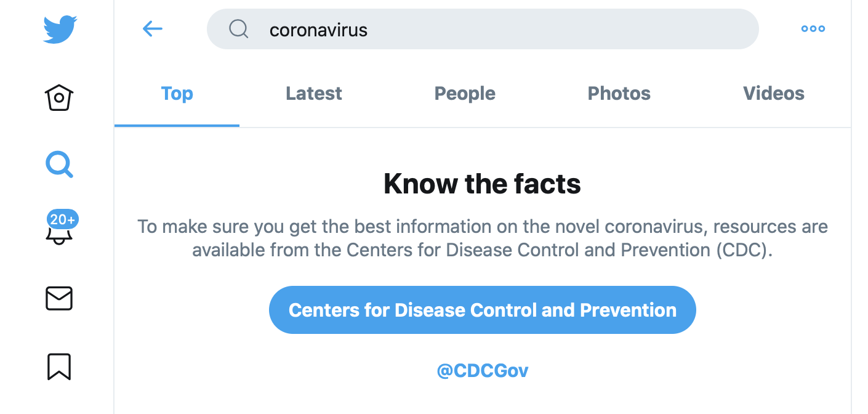Open Bookmarks icon in sidebar
This screenshot has width=868, height=414.
click(59, 366)
